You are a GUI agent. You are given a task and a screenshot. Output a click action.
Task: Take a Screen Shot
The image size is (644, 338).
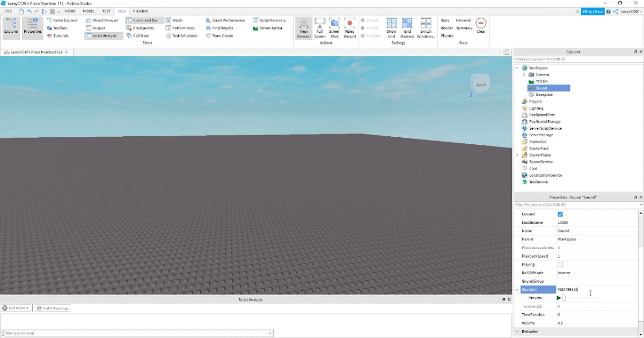(x=335, y=28)
